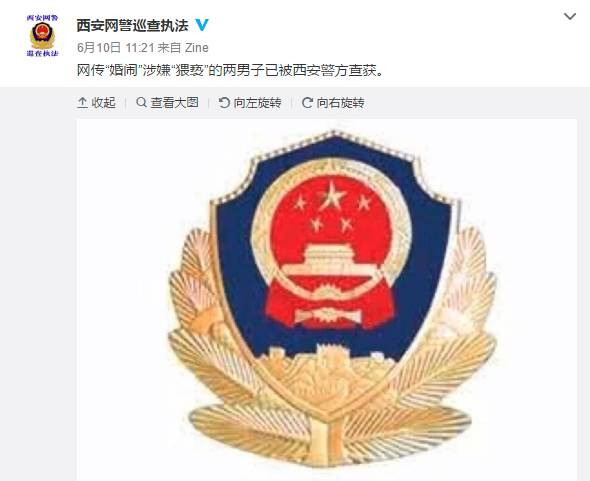Click the enlarged police badge image
The width and height of the screenshot is (590, 481).
tap(327, 300)
